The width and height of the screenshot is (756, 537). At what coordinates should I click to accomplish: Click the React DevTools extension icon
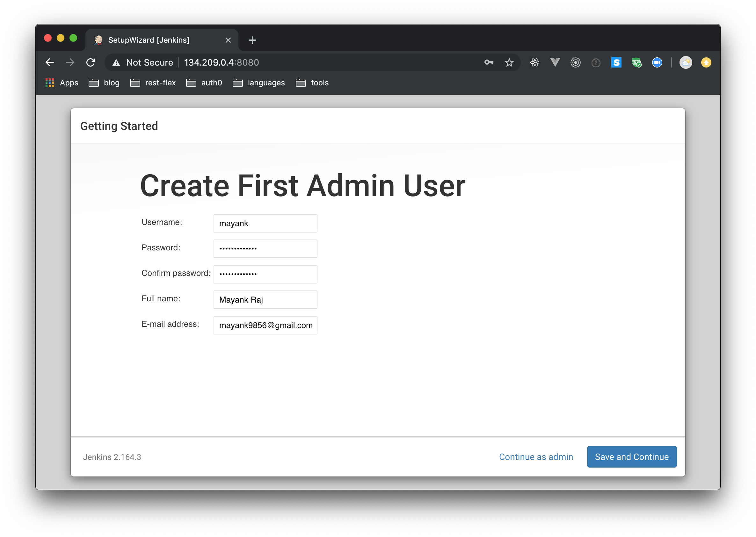pyautogui.click(x=535, y=62)
